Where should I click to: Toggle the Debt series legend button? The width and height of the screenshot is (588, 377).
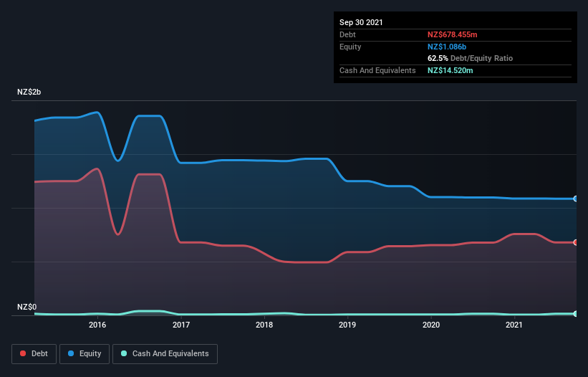coord(34,354)
